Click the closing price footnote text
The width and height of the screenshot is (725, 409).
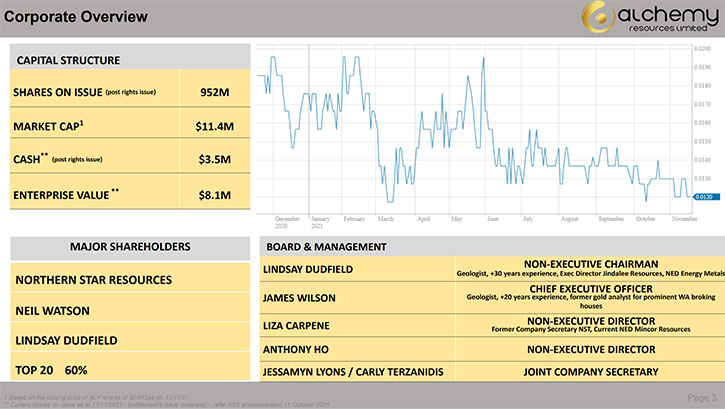96,397
